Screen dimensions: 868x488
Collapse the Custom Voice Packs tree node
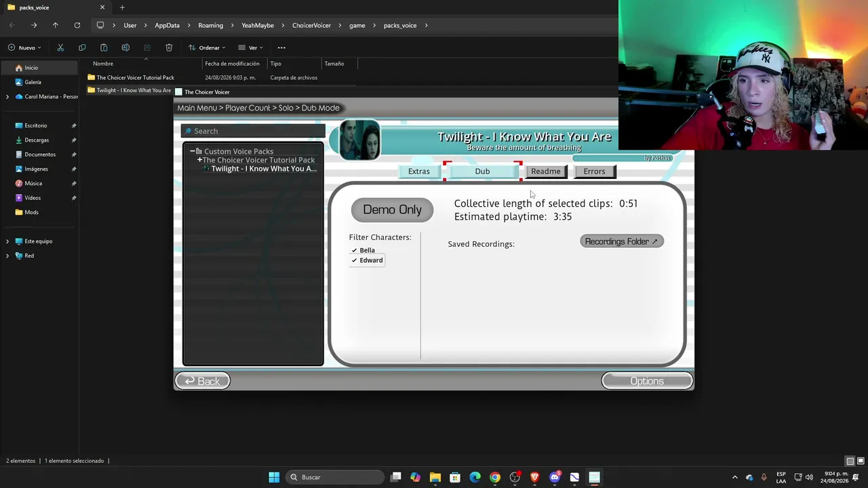193,151
